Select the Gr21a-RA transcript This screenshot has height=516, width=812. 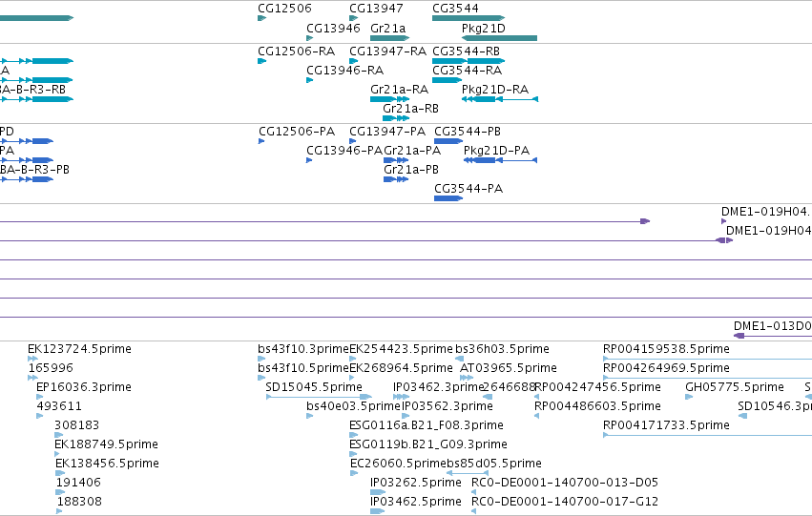click(x=399, y=90)
